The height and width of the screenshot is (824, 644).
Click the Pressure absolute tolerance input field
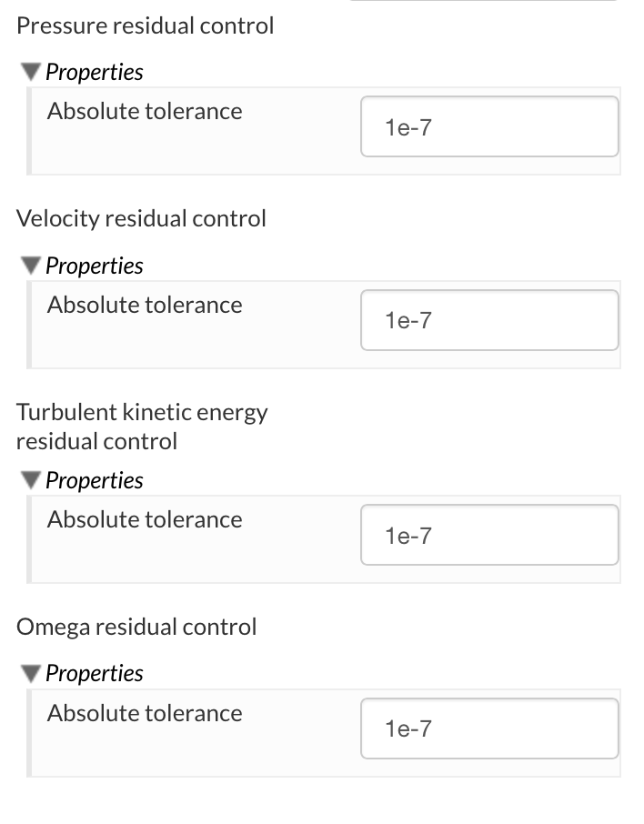pos(489,127)
